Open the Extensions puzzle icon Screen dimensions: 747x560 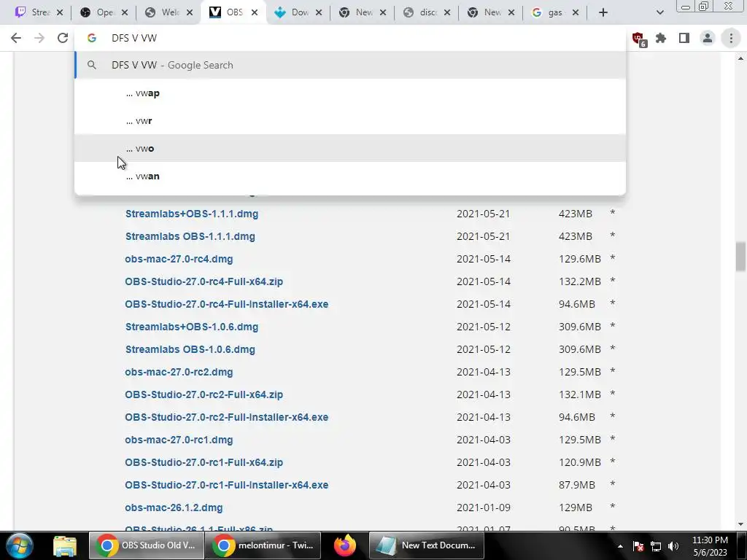(661, 38)
